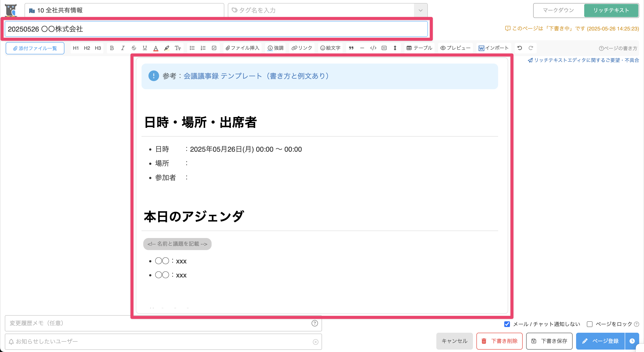Click the page title input field

(216, 29)
